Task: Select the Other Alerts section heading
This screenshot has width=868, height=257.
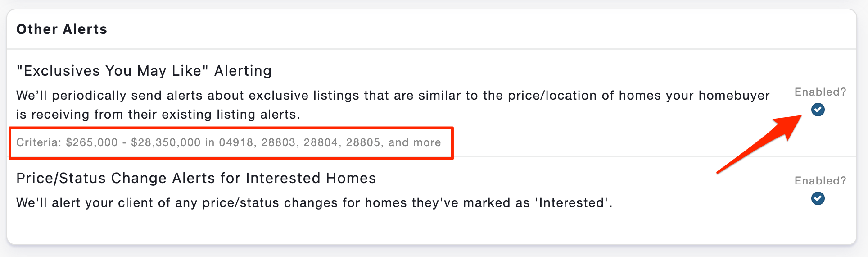Action: click(x=62, y=29)
